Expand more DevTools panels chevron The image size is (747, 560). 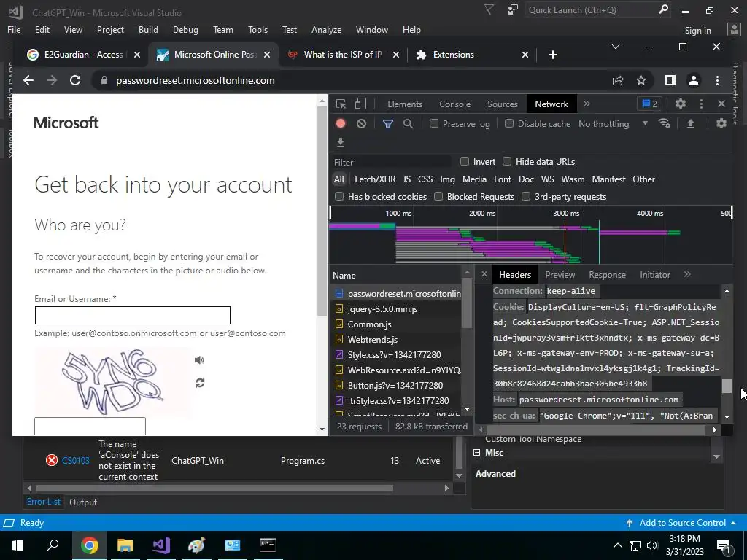click(587, 104)
